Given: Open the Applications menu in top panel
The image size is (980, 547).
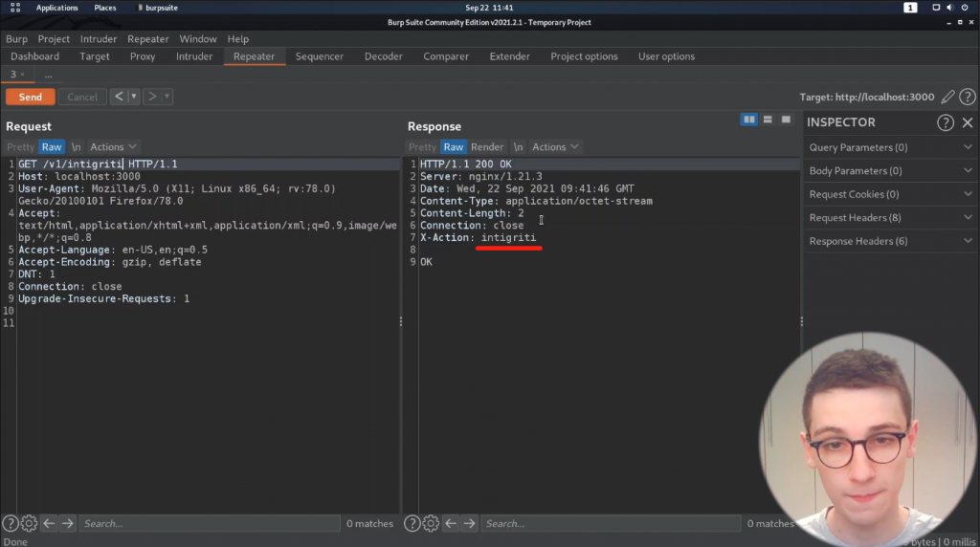Looking at the screenshot, I should tap(56, 8).
